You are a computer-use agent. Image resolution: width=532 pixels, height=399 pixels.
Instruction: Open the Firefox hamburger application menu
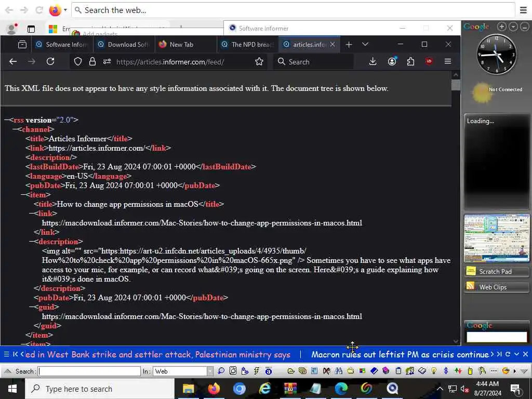(448, 61)
